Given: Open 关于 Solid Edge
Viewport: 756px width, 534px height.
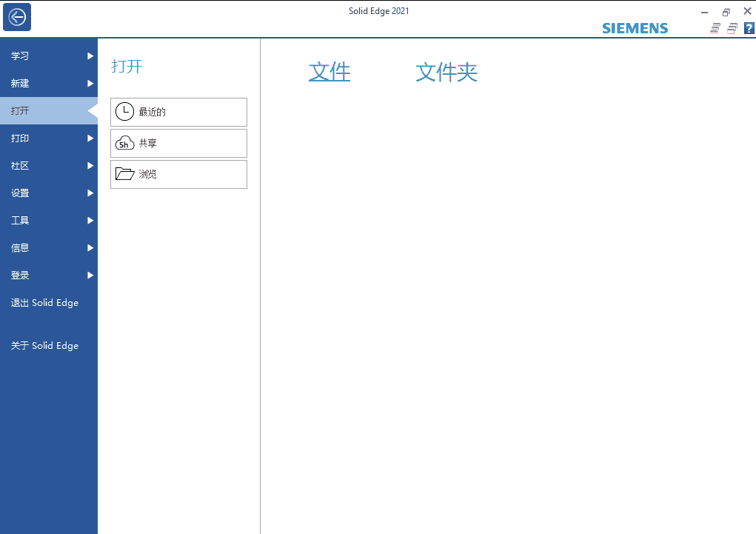Looking at the screenshot, I should point(44,346).
